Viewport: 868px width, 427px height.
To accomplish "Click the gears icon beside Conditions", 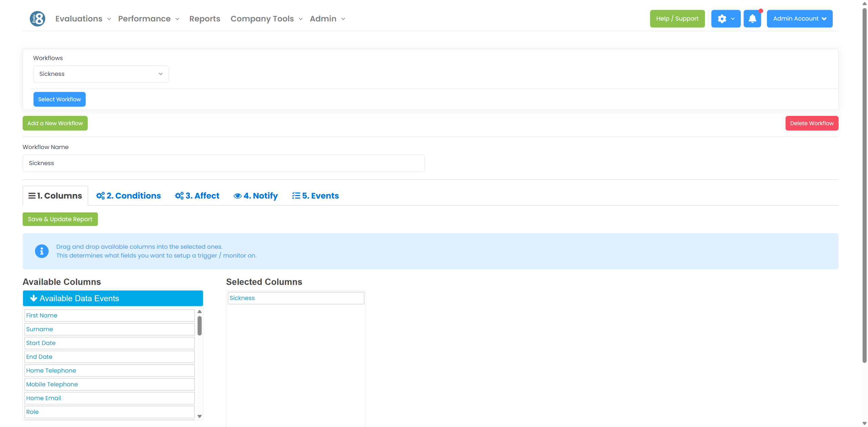I will 100,196.
